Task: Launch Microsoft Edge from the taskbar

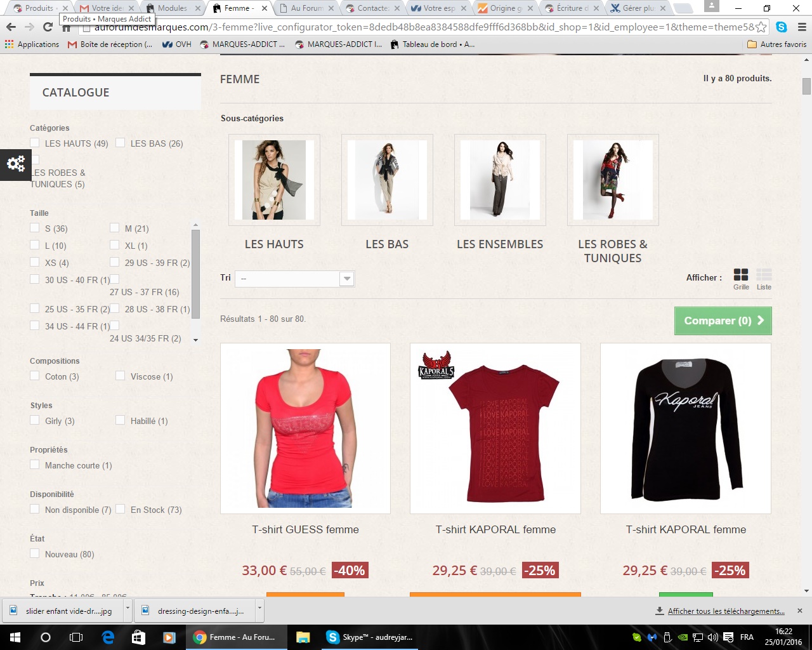Action: (108, 637)
